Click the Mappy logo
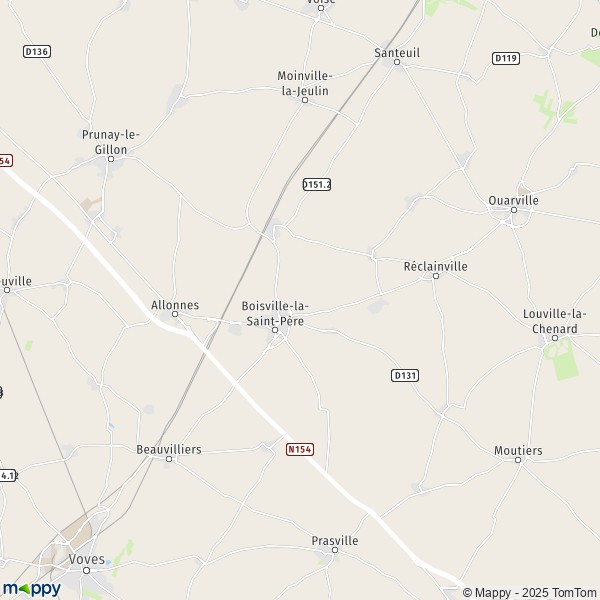600x600 pixels. [32, 589]
